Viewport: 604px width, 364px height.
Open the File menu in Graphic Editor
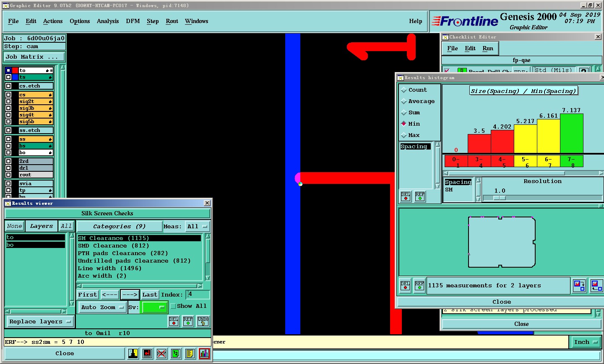coord(13,21)
